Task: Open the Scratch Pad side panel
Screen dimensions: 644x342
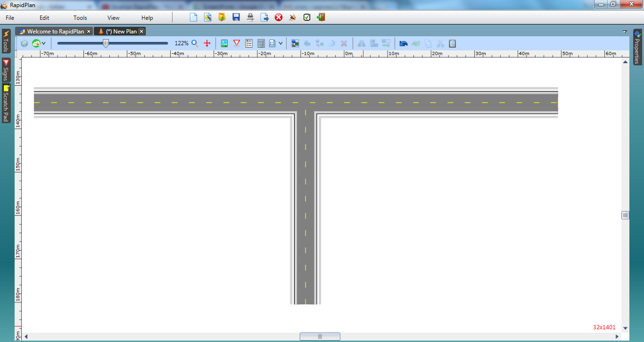Action: pos(6,103)
